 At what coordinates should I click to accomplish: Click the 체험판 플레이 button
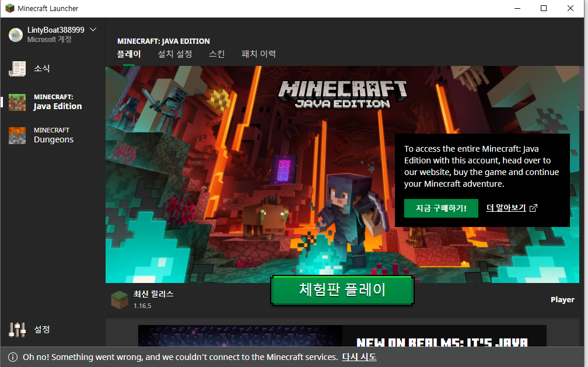[342, 290]
